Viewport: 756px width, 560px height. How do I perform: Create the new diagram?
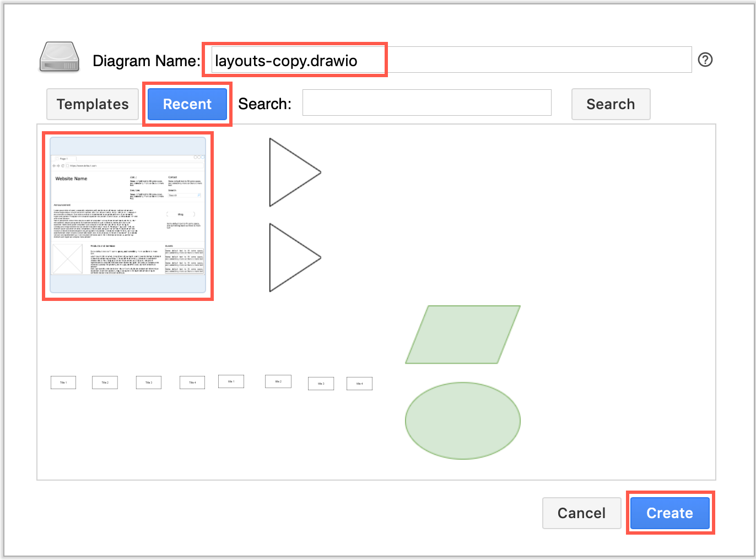669,513
